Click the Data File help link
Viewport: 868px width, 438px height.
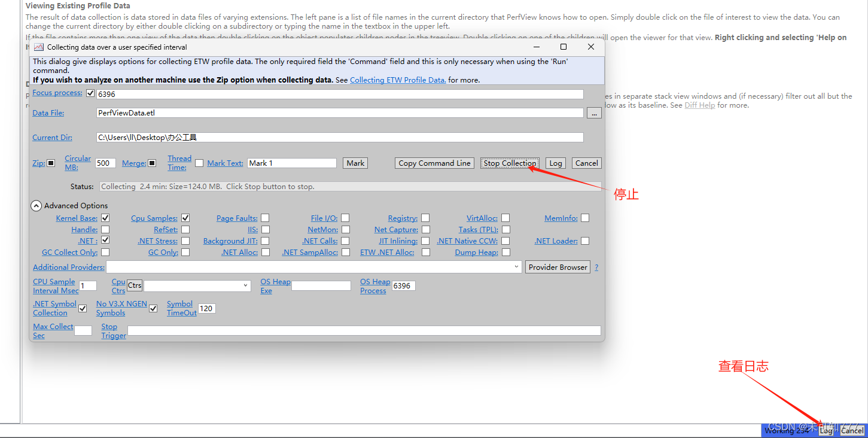[48, 112]
